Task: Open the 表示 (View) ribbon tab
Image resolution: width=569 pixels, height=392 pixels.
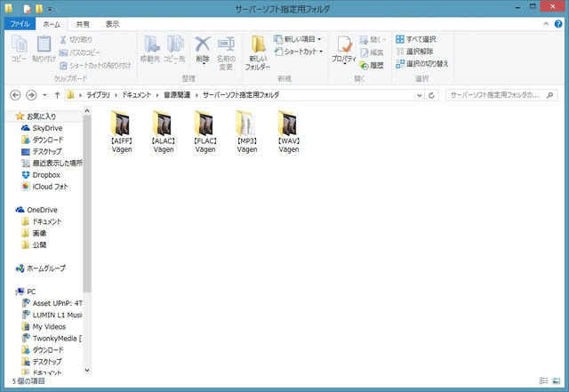Action: 112,24
